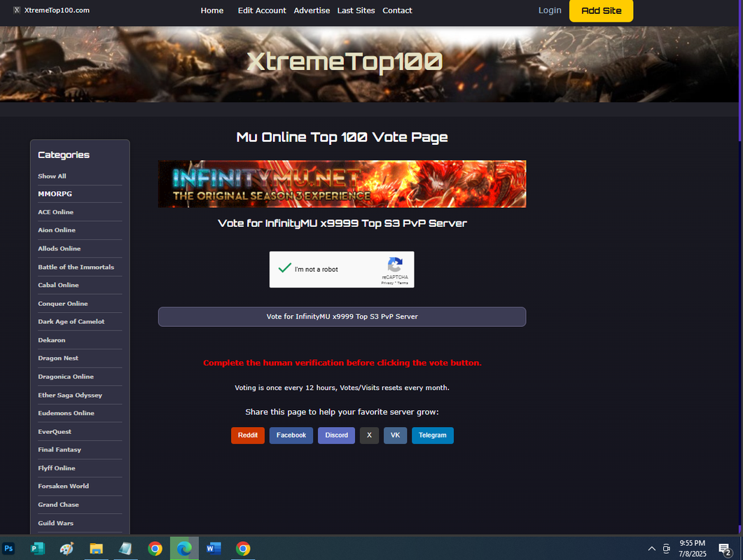Open the Guild Wars category
The width and height of the screenshot is (743, 560).
(x=56, y=523)
